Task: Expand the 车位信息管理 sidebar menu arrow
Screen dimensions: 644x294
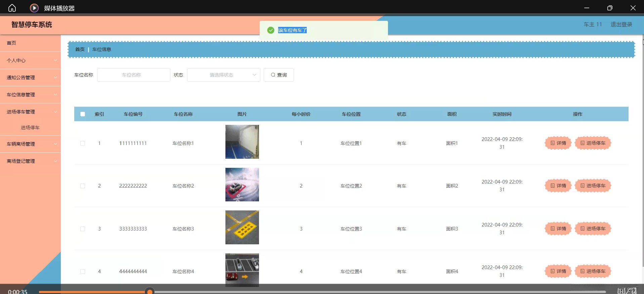Action: pos(55,95)
